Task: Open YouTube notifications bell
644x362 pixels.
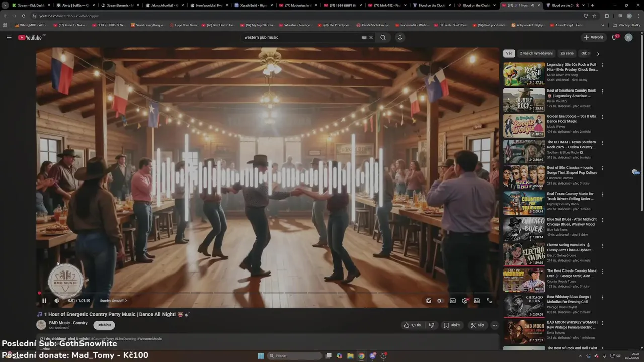Action: point(614,37)
